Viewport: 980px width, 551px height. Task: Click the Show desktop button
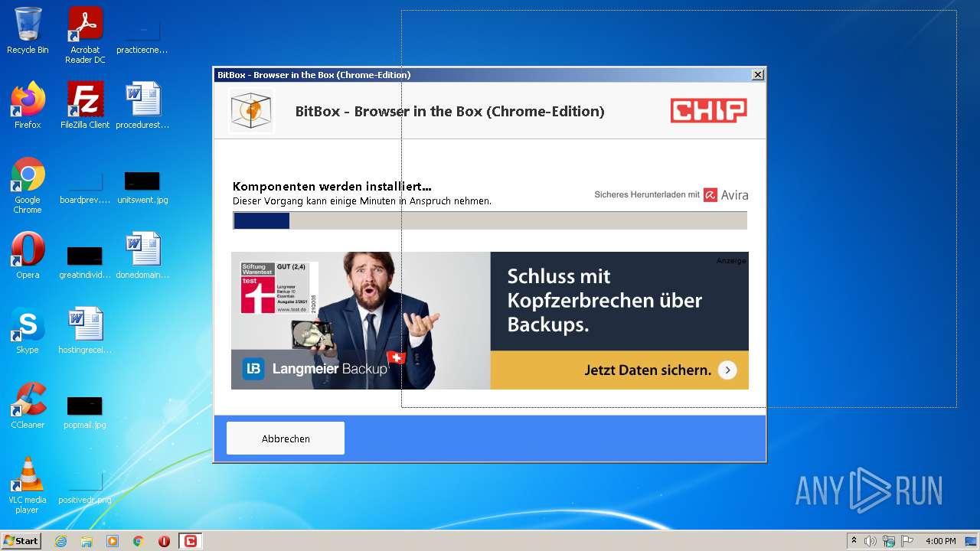(x=971, y=541)
